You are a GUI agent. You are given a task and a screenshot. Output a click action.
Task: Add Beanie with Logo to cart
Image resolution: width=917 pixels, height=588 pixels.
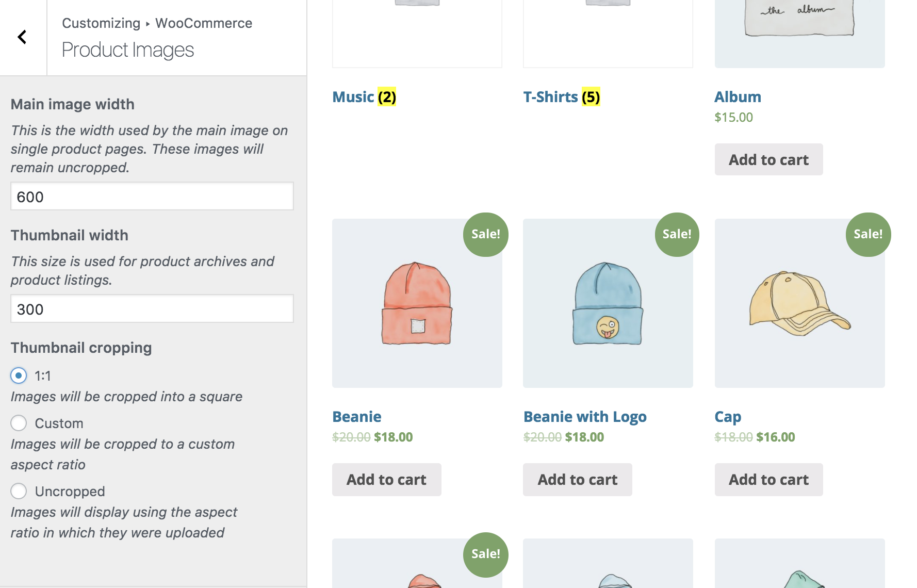[x=577, y=480]
